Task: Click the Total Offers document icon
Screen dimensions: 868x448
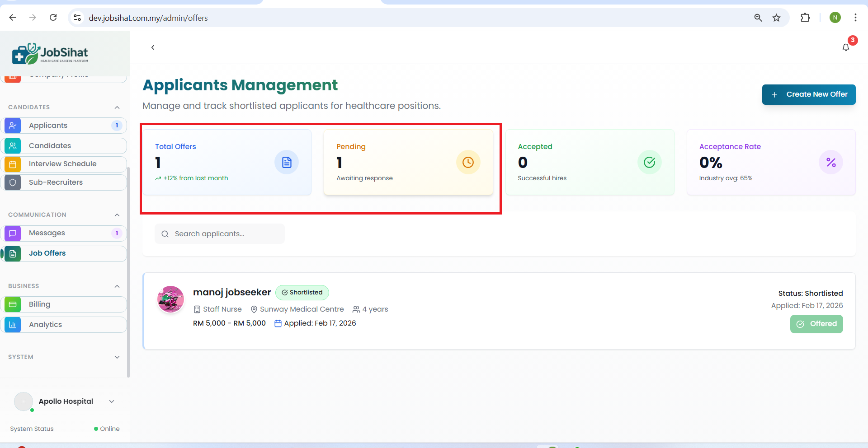Action: pos(287,162)
